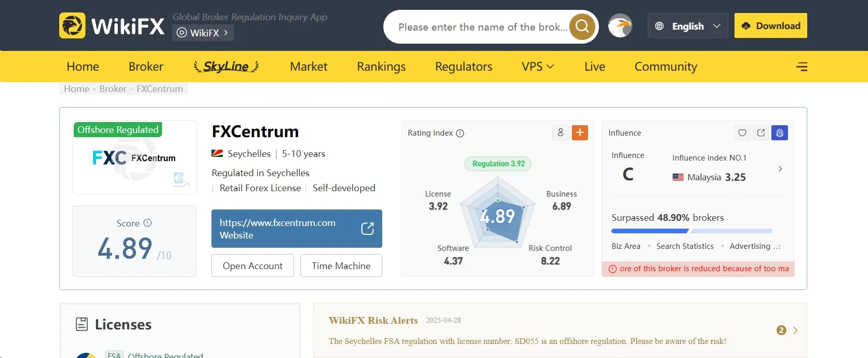Image resolution: width=868 pixels, height=358 pixels.
Task: Click external link icon on website button
Action: (367, 229)
